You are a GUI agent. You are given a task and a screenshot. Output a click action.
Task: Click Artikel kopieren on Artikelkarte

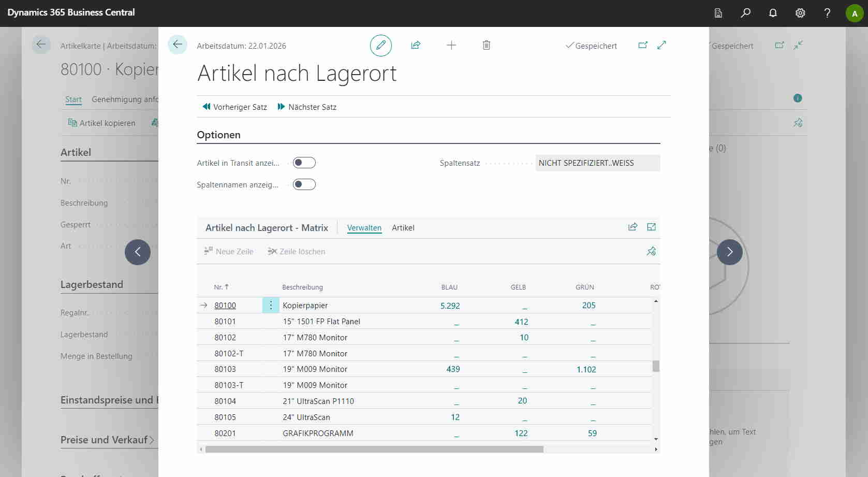(102, 123)
